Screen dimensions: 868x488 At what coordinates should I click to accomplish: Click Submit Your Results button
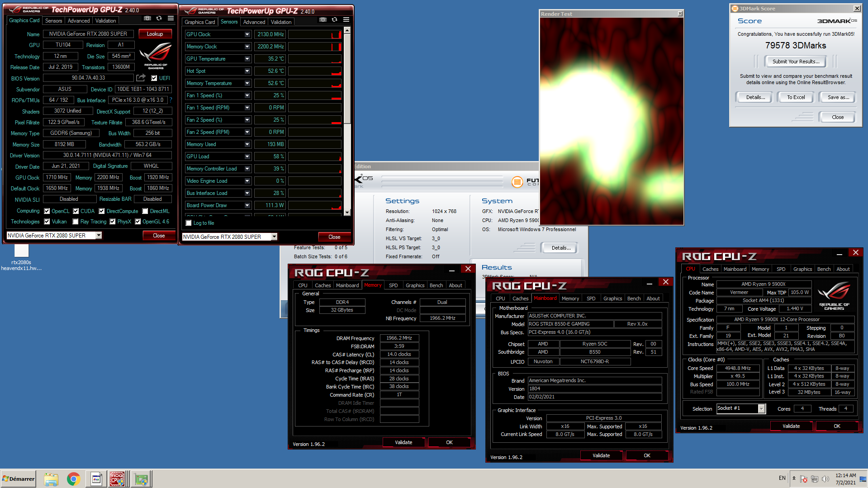coord(796,62)
